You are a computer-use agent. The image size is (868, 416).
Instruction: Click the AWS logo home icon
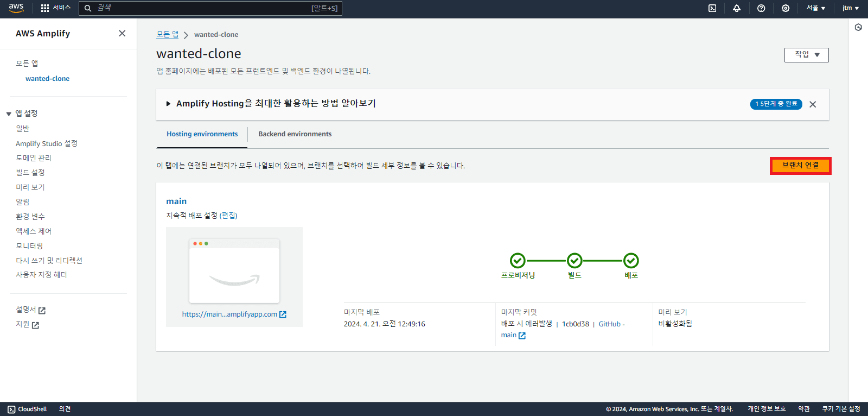pos(16,8)
